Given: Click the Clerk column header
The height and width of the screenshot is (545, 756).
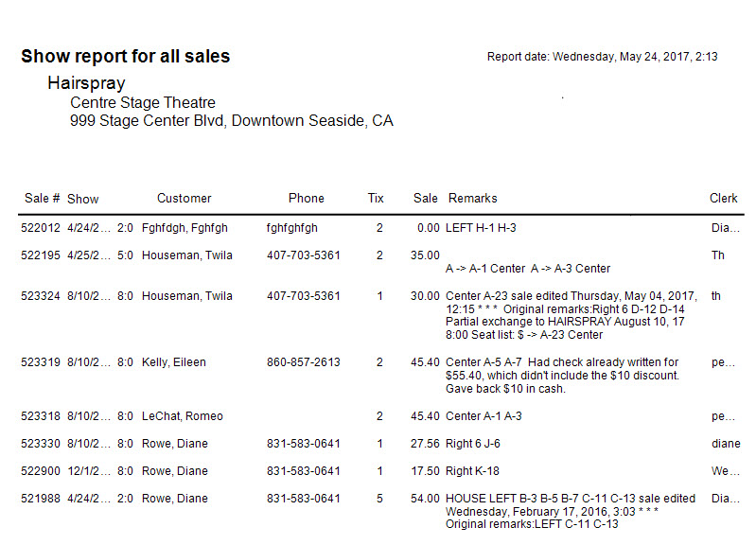Looking at the screenshot, I should point(723,199).
